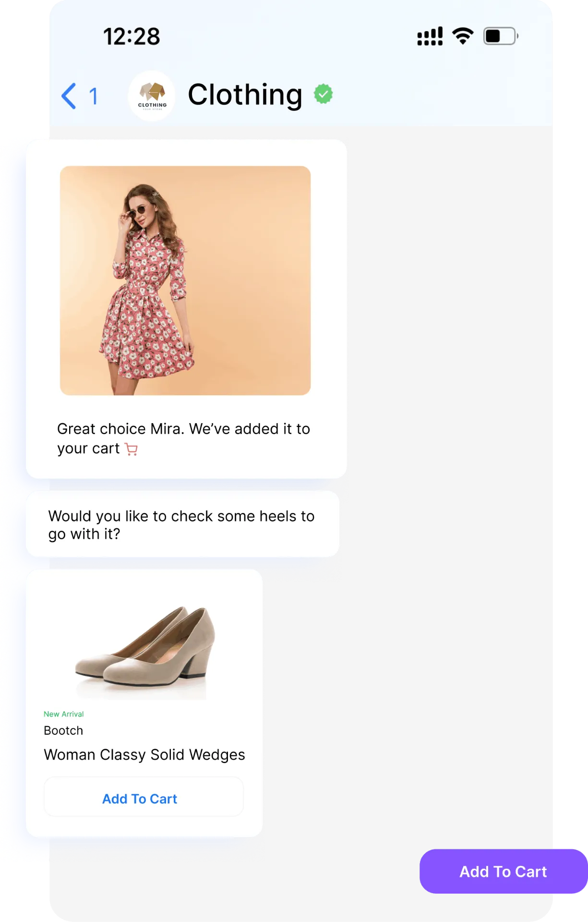Image resolution: width=588 pixels, height=922 pixels.
Task: Tap the heels suggestion message bubble
Action: point(182,524)
